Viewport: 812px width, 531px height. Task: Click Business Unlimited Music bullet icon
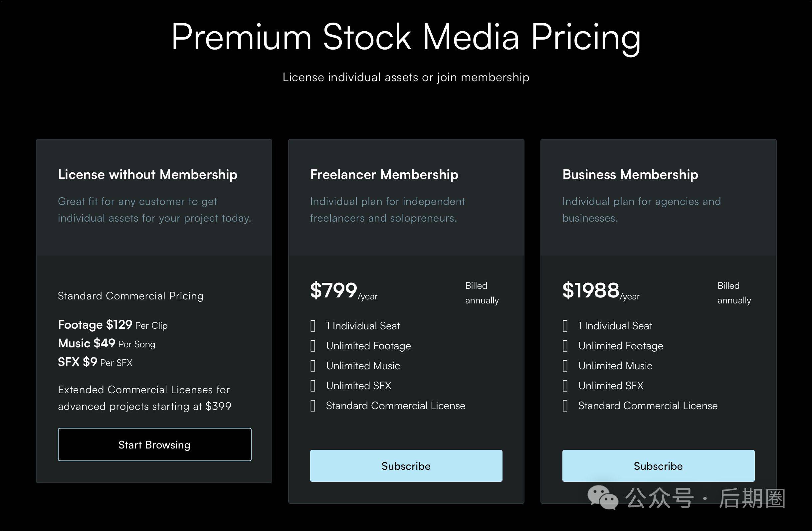click(x=565, y=366)
